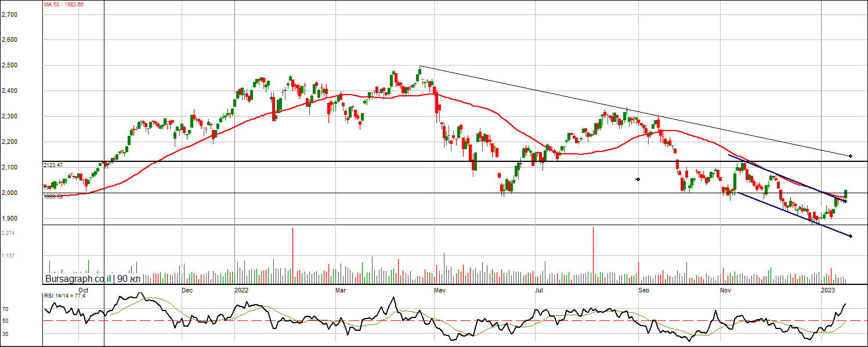868x347 pixels.
Task: Select the 2,400 price axis label
Action: 9,91
